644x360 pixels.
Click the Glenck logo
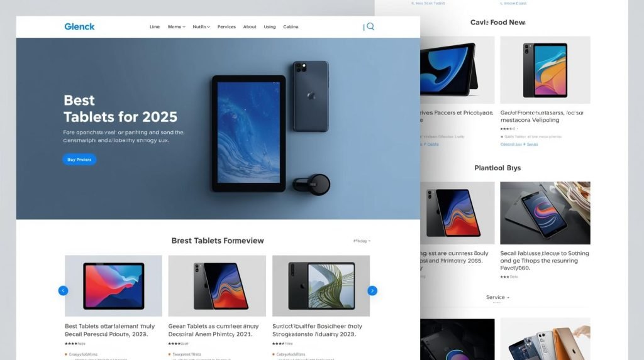79,26
